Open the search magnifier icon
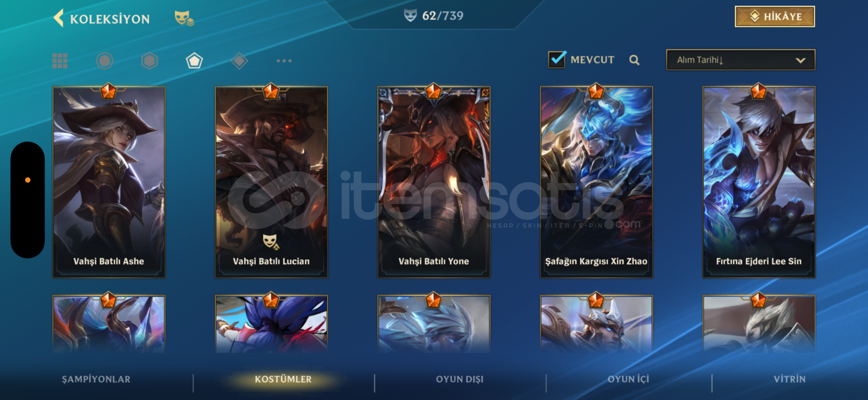Screen dimensions: 868x400 tap(634, 60)
